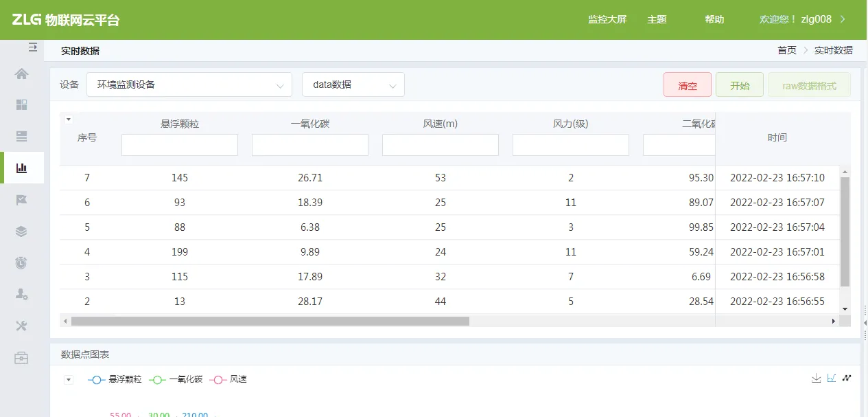The height and width of the screenshot is (417, 868).
Task: Toggle 悬浮颗粒 series in chart legend
Action: [115, 379]
